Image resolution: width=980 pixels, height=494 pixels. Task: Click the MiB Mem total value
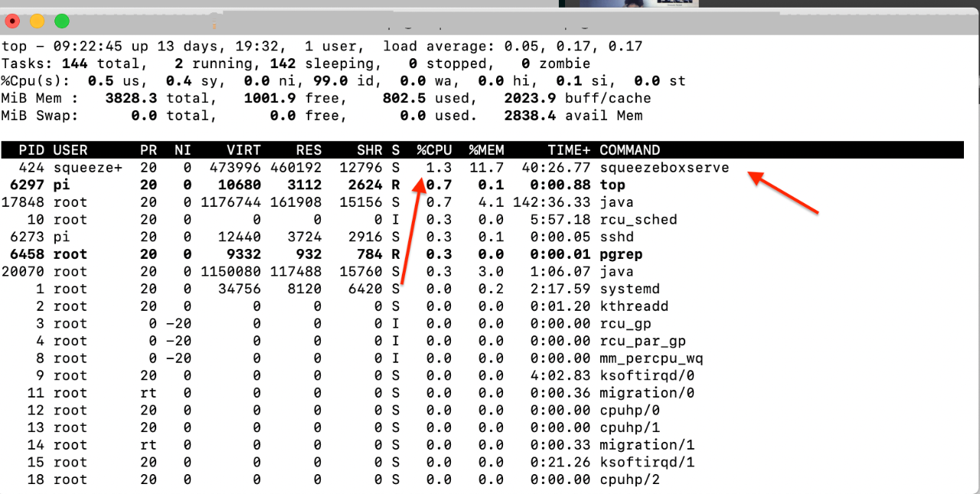[x=130, y=98]
